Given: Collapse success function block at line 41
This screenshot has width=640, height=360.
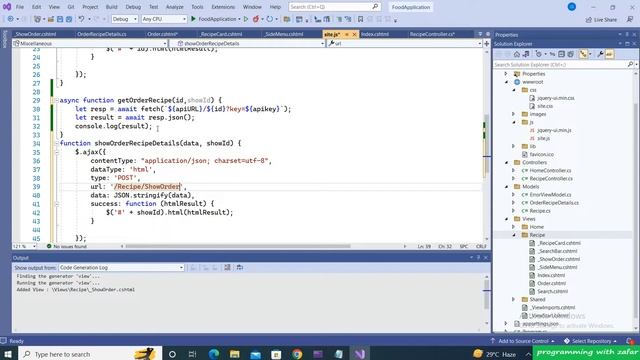Looking at the screenshot, I should click(x=57, y=204).
